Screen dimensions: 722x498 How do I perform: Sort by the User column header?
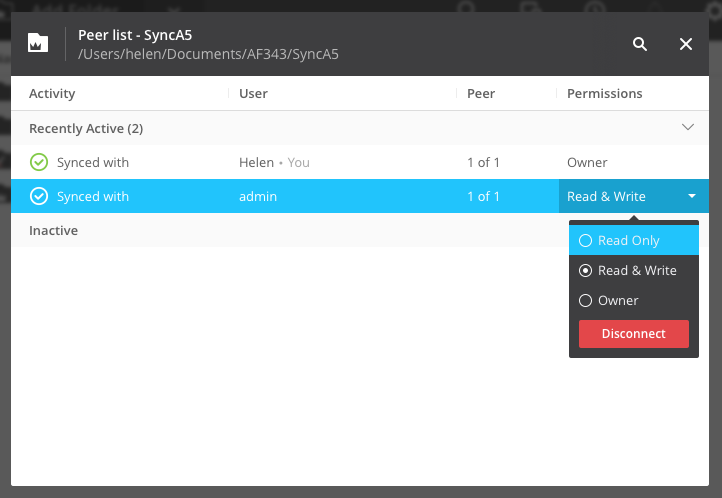click(x=253, y=93)
